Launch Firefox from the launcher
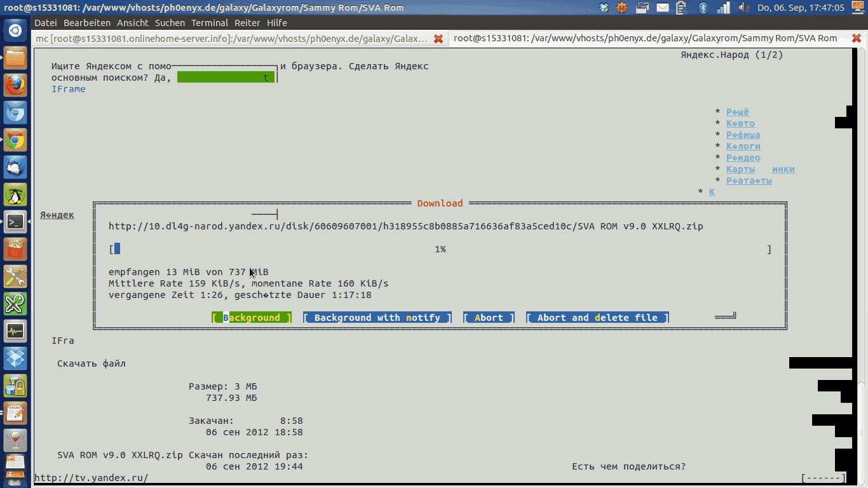Screen dimensions: 868x488 pos(15,85)
